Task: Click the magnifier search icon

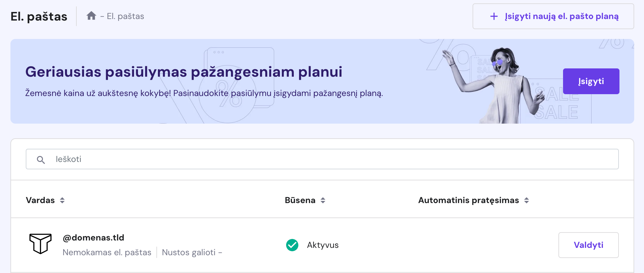Action: [41, 160]
